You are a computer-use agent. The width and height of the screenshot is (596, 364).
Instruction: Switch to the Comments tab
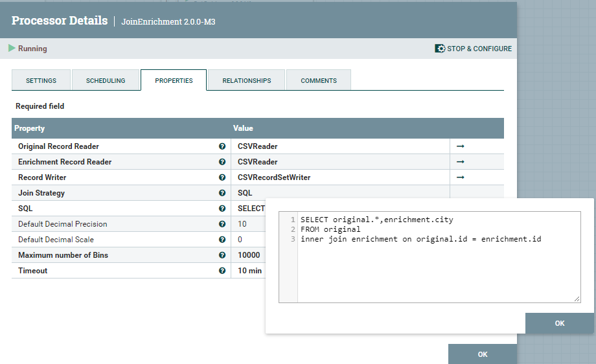[319, 80]
